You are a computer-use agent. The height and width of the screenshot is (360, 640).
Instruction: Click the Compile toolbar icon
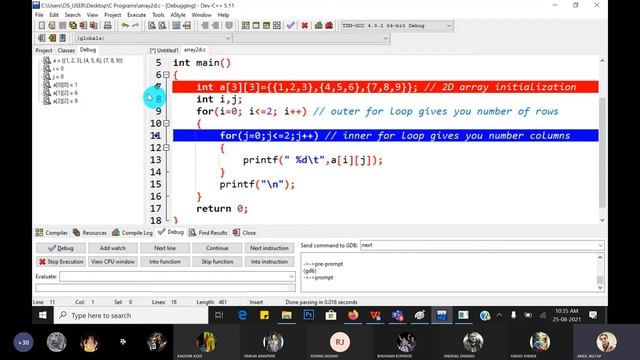pos(245,25)
